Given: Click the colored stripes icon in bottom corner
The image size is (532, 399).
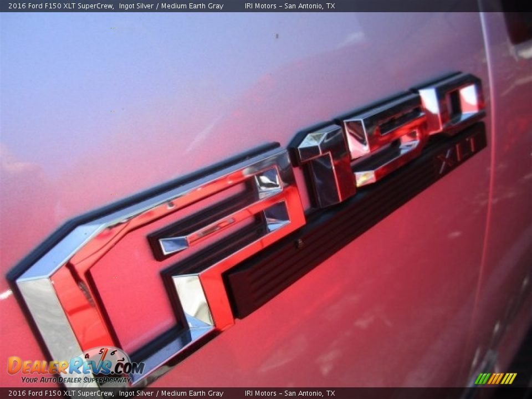Looking at the screenshot, I should [495, 378].
